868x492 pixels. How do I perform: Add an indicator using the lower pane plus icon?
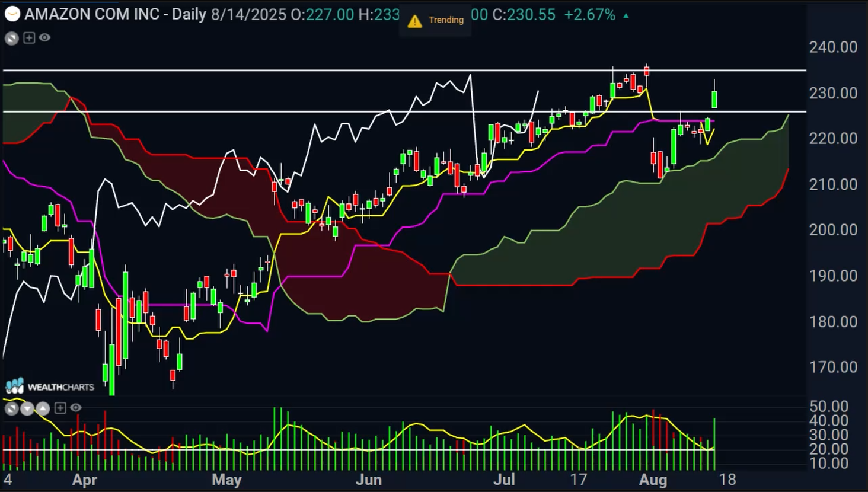tap(60, 408)
